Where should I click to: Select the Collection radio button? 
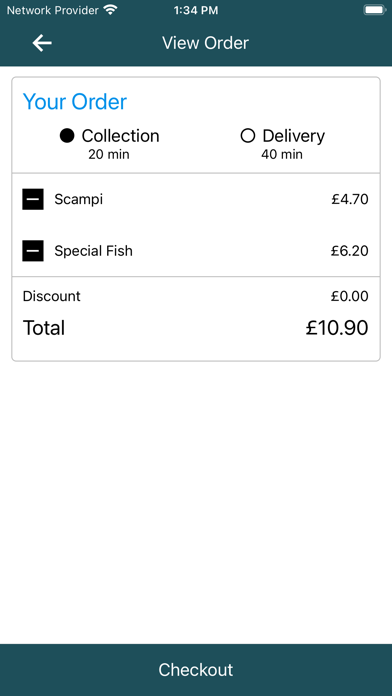(67, 136)
